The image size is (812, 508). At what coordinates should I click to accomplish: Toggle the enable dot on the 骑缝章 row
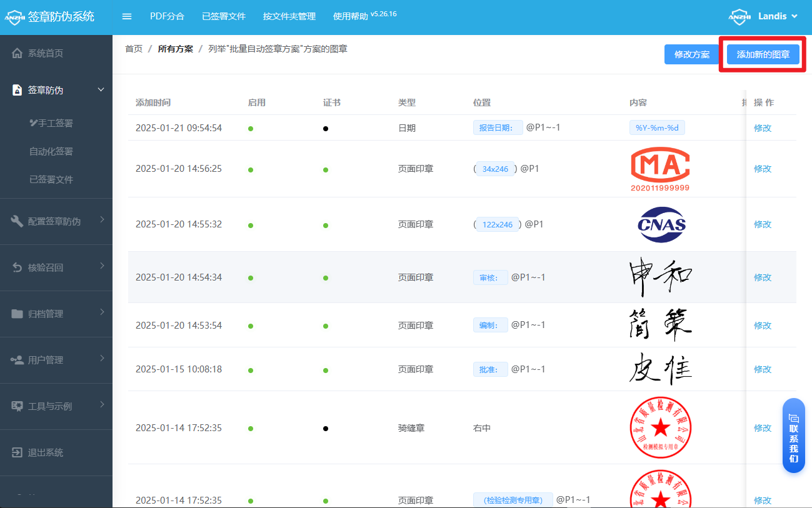point(250,428)
